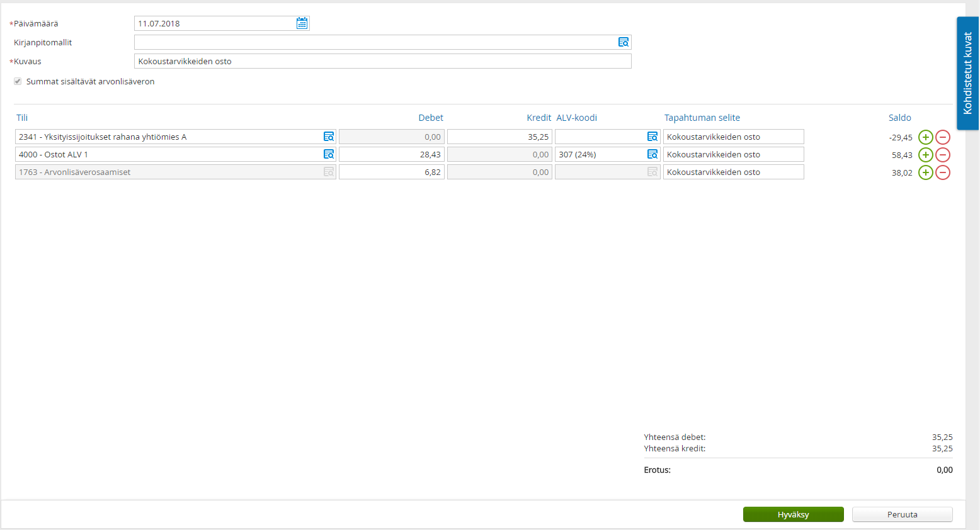Image resolution: width=980 pixels, height=530 pixels.
Task: Click the 2341 account field
Action: click(176, 137)
